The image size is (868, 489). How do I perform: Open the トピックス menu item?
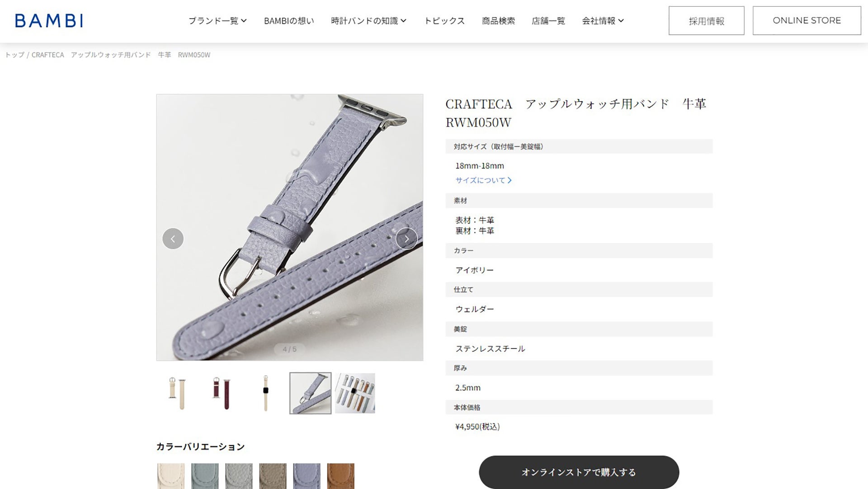pyautogui.click(x=444, y=21)
